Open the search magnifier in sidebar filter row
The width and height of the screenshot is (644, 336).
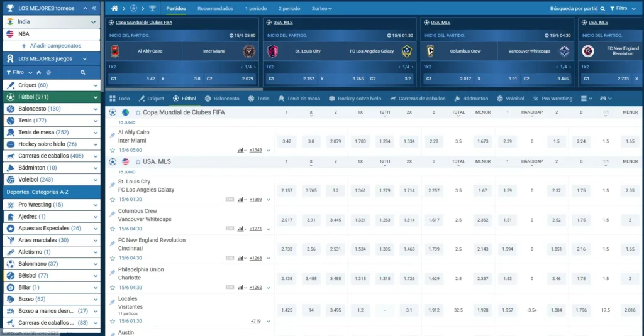pyautogui.click(x=82, y=72)
